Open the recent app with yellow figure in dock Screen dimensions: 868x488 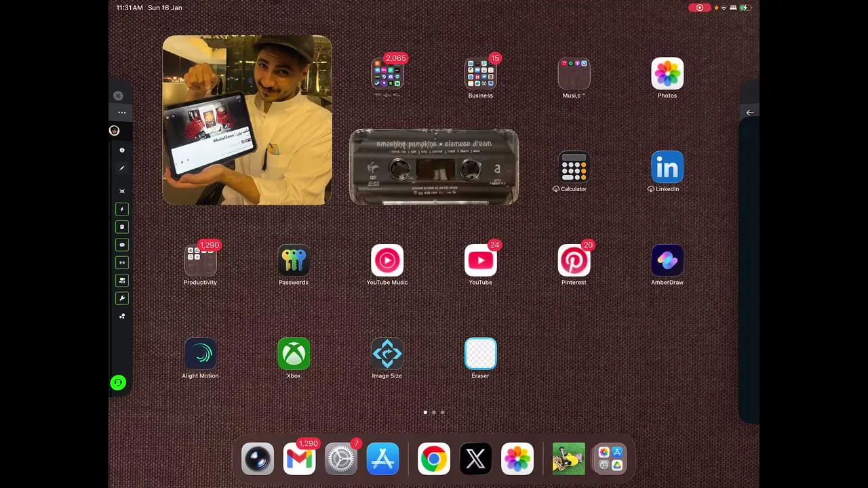(568, 459)
